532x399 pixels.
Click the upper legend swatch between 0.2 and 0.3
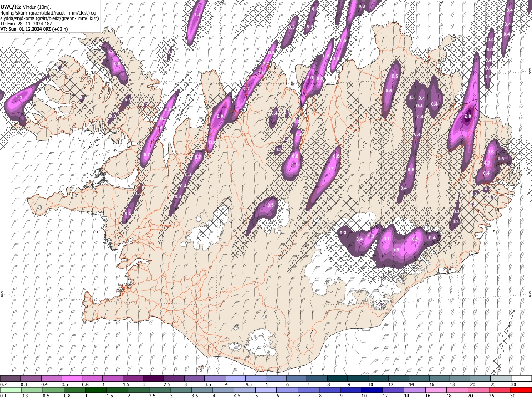point(11,378)
